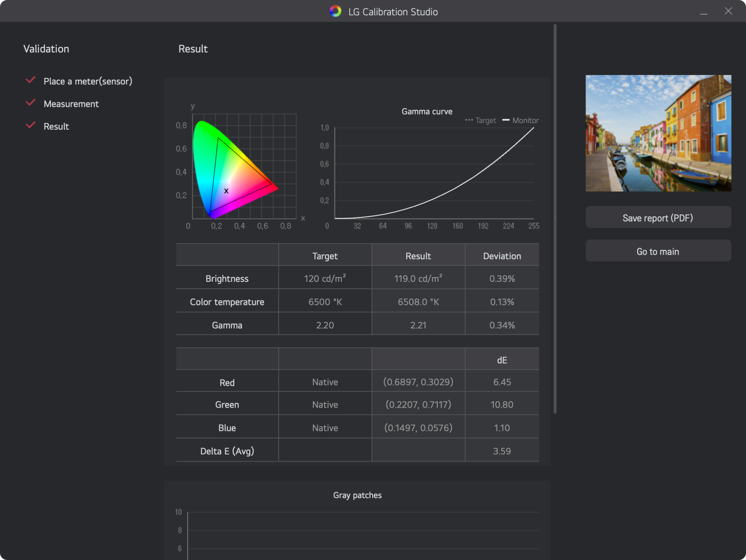Select the Place a meter(sensor) step
The image size is (746, 560).
point(88,81)
